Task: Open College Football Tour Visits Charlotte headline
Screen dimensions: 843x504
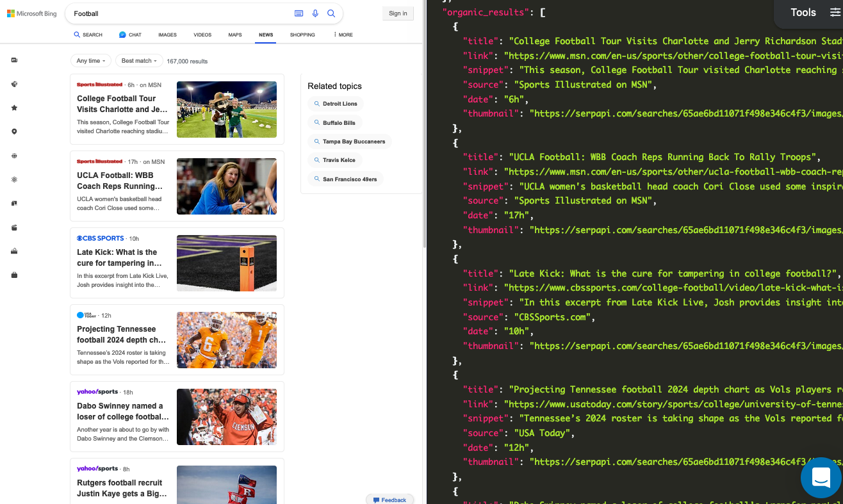Action: point(122,104)
